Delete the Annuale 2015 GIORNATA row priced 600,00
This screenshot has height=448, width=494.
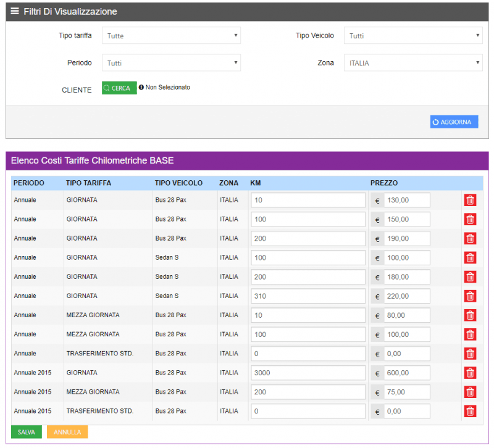pos(470,373)
